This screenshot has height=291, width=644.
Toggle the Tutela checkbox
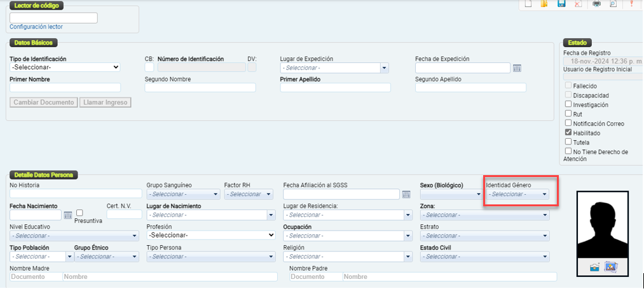tap(568, 141)
